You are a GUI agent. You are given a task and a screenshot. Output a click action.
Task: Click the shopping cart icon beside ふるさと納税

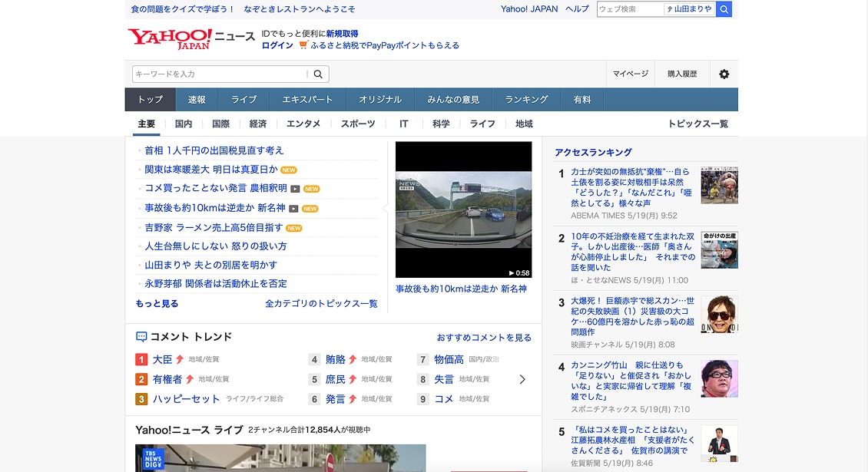303,45
